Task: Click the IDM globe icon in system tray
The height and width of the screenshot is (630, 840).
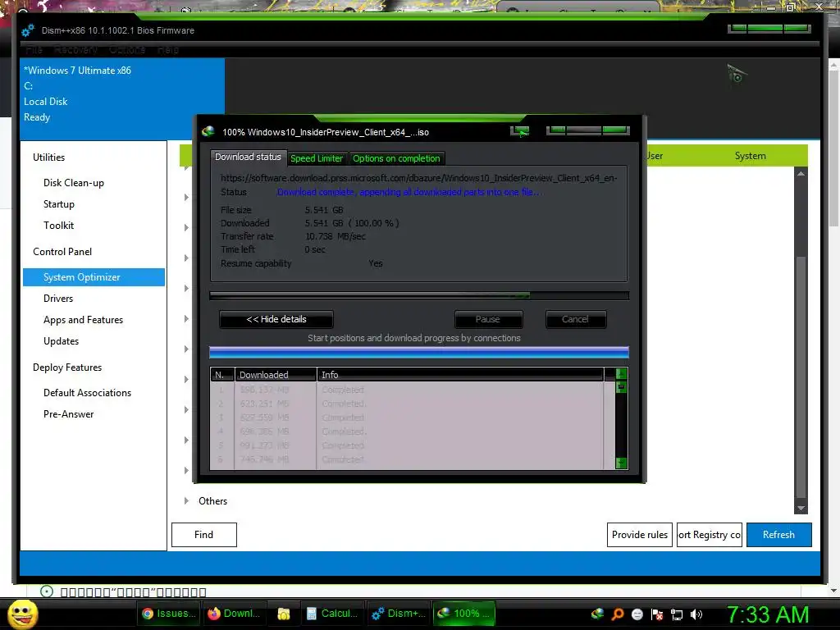Action: (x=597, y=614)
